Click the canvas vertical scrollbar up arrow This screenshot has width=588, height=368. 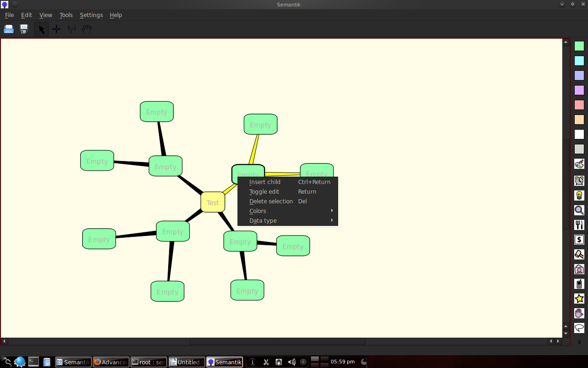click(566, 42)
